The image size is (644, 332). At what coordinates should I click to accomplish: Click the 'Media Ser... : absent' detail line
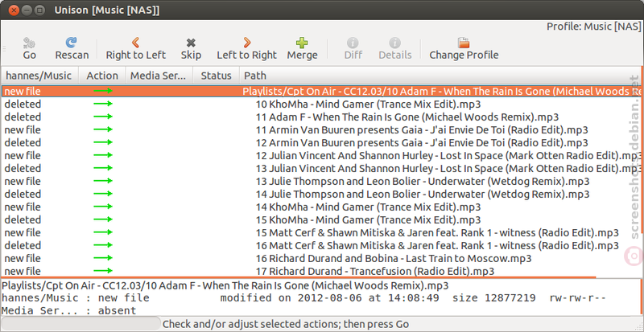point(69,310)
